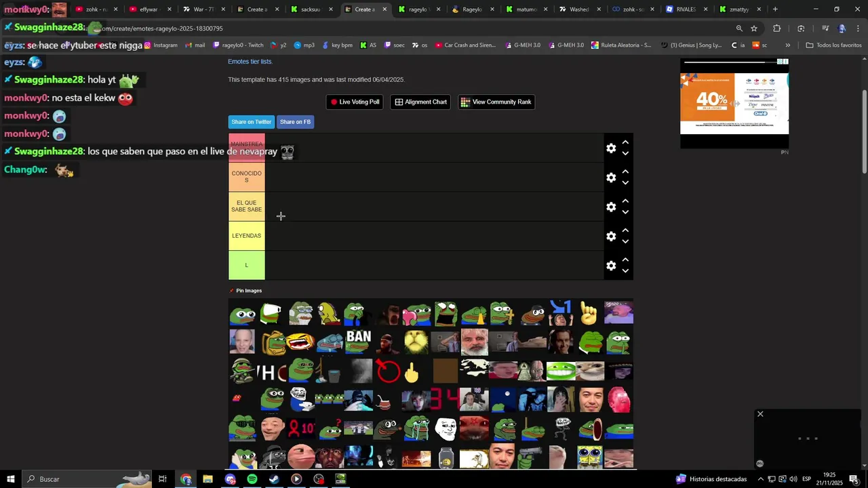Click the Buscar taskbar search box
Image resolution: width=868 pixels, height=488 pixels.
coord(86,479)
